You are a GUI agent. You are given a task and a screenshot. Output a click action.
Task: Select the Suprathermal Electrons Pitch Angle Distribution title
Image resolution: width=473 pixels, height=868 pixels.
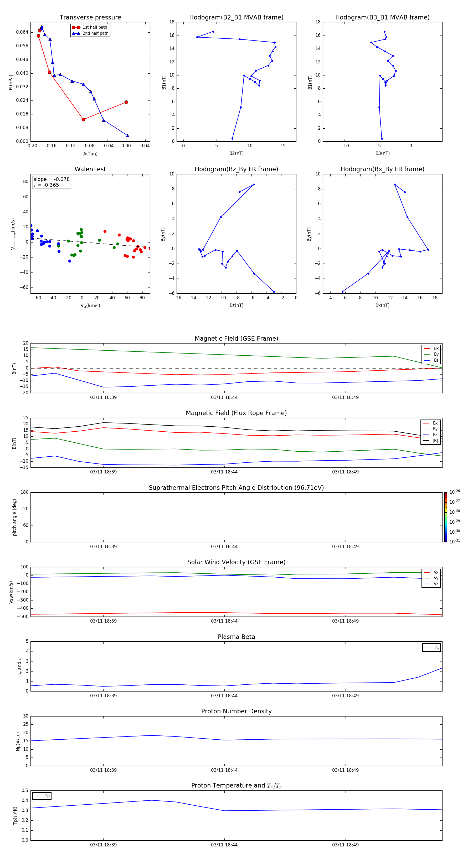point(236,488)
